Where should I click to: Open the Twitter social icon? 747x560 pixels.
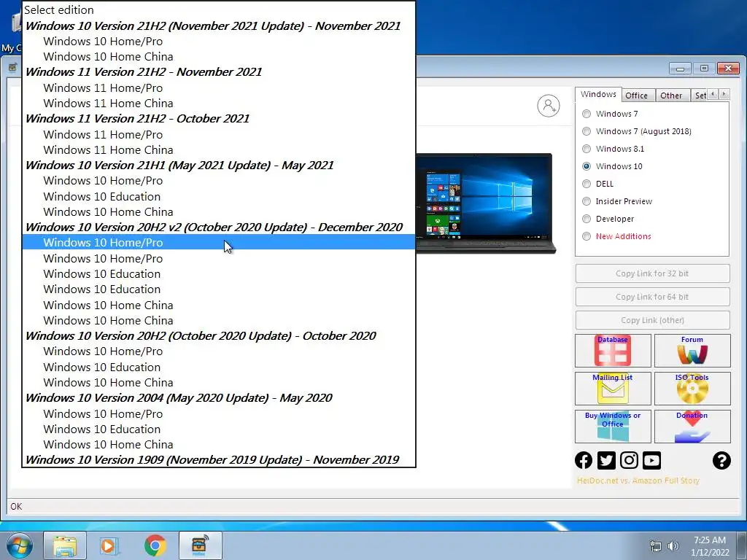coord(606,460)
